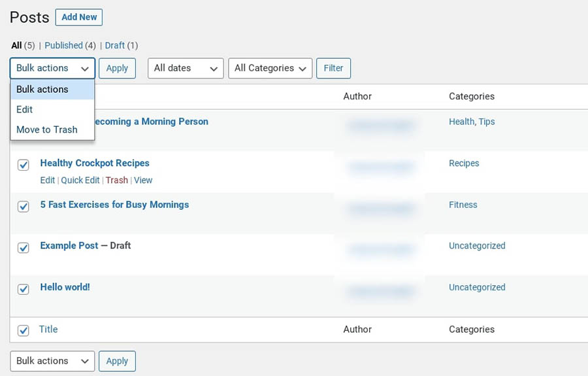
Task: Click Quick Edit under Healthy Crockpot Recipes
Action: click(80, 180)
